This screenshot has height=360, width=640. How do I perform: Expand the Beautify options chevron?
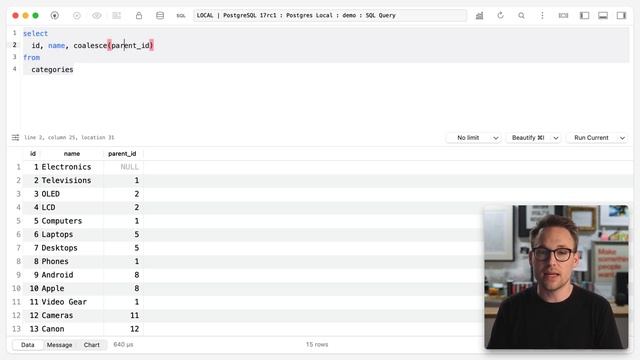[x=556, y=138]
